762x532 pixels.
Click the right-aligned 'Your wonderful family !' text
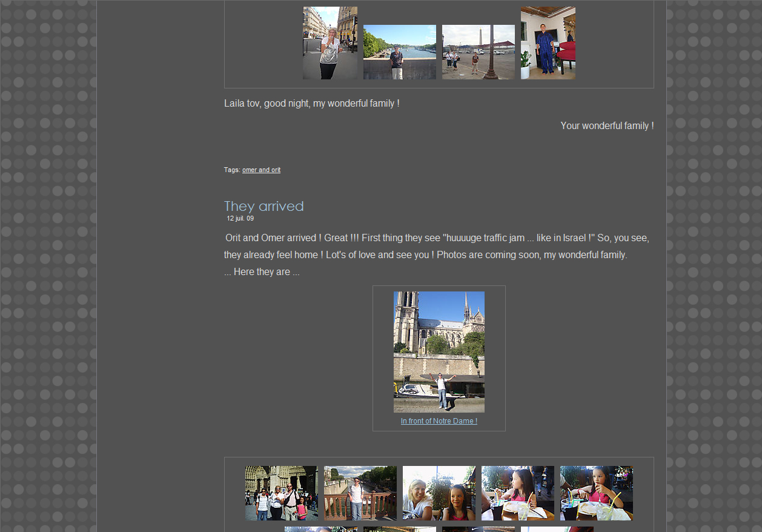click(606, 126)
